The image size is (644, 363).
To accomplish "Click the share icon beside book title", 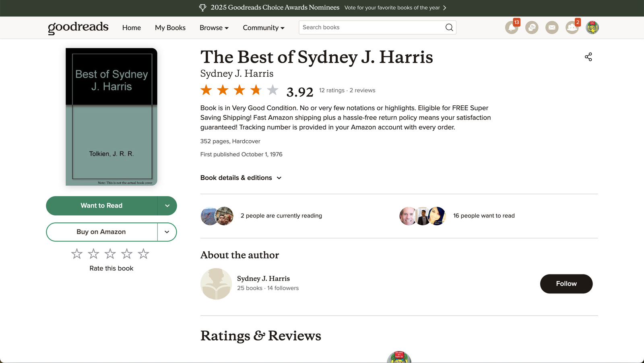I will 588,57.
